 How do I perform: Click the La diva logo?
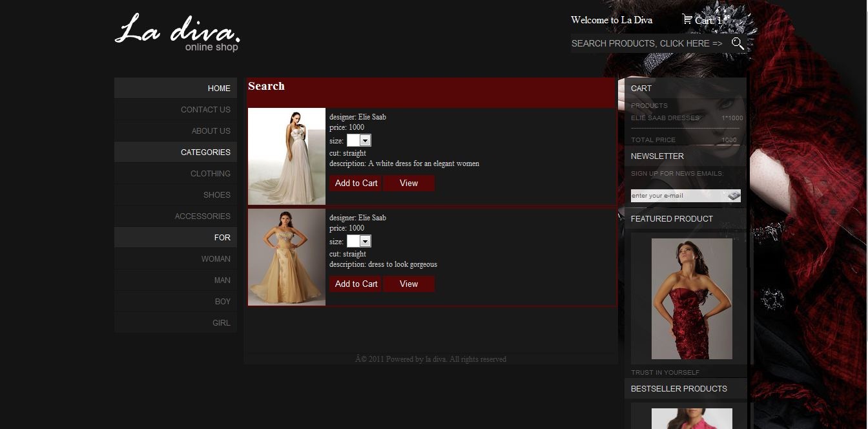pos(177,32)
